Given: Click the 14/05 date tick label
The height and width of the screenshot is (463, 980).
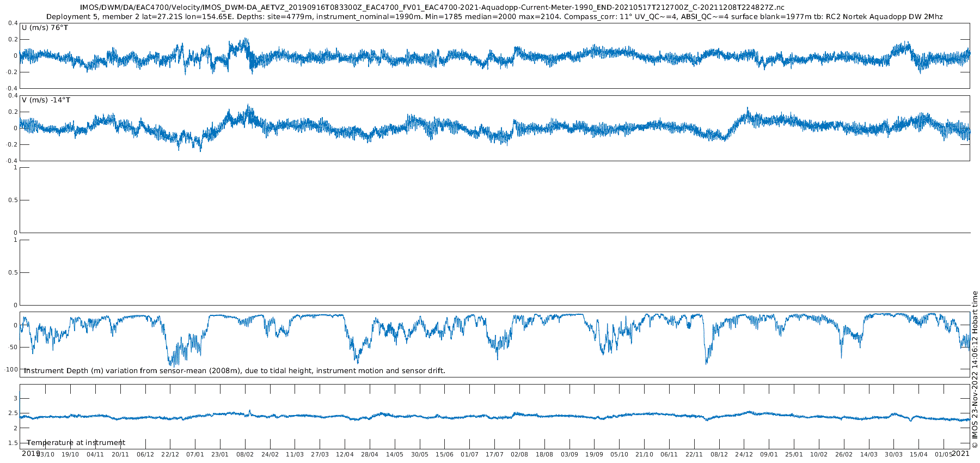Looking at the screenshot, I should [395, 454].
